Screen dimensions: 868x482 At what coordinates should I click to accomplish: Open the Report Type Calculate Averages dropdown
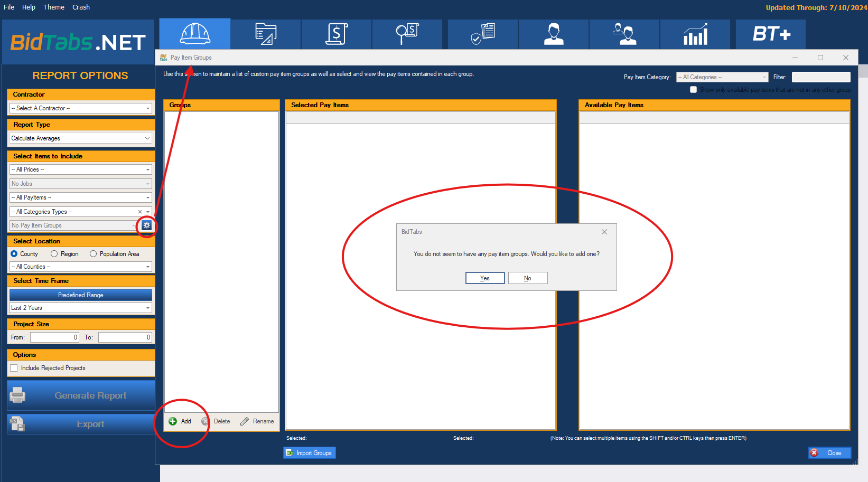coord(81,138)
